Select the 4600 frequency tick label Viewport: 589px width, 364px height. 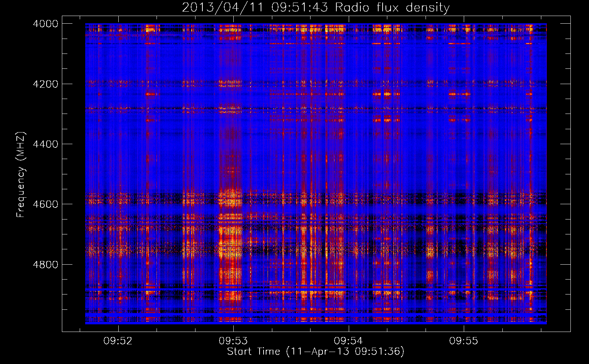tap(46, 204)
